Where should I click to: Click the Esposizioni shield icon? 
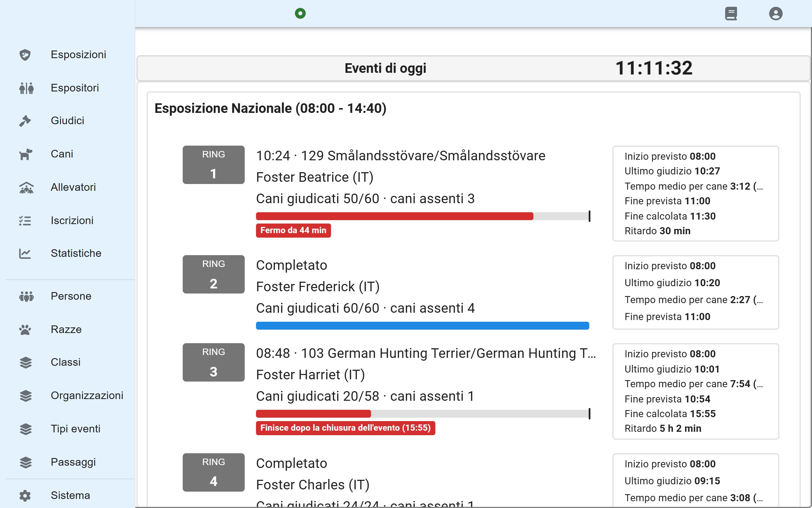point(25,55)
